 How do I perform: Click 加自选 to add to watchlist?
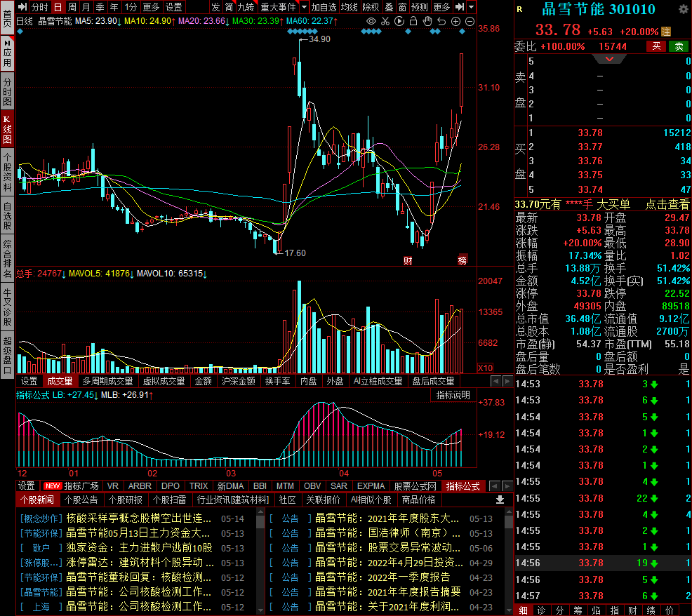[324, 7]
